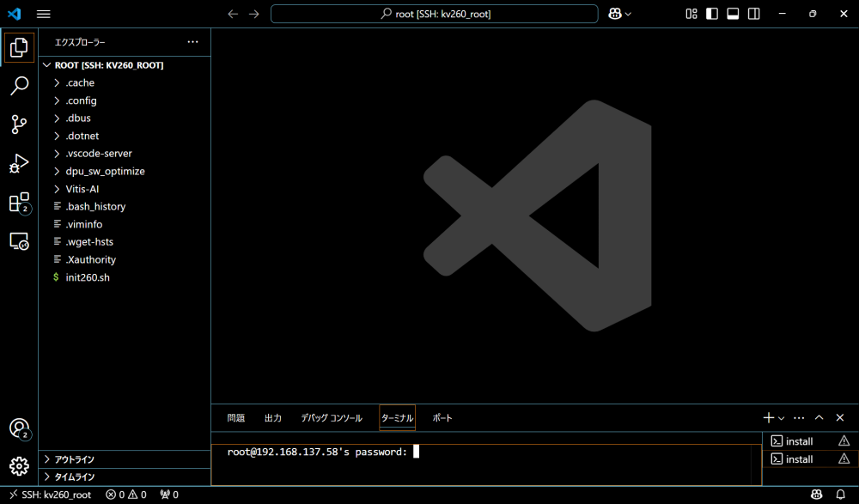Open the Source Control view icon

[x=19, y=124]
